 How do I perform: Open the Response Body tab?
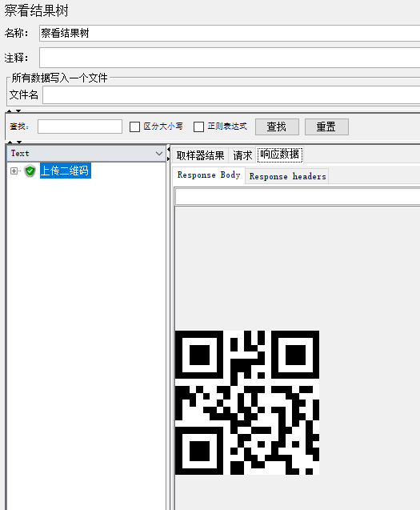(x=208, y=175)
